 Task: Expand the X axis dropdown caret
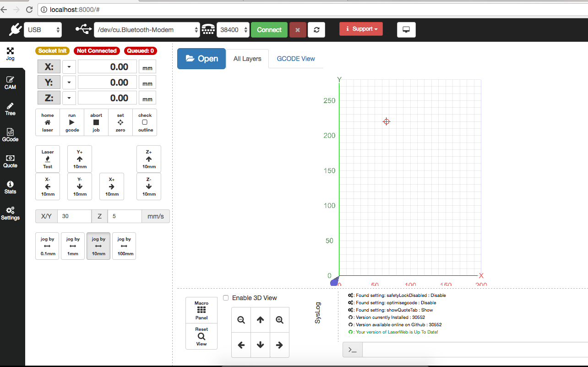pos(69,67)
